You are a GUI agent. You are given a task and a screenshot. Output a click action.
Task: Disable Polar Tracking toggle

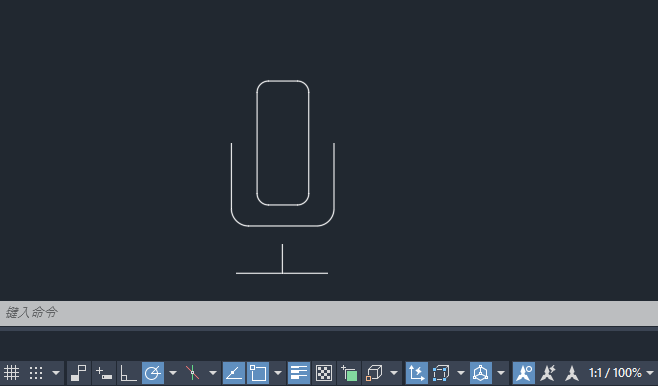[x=153, y=373]
